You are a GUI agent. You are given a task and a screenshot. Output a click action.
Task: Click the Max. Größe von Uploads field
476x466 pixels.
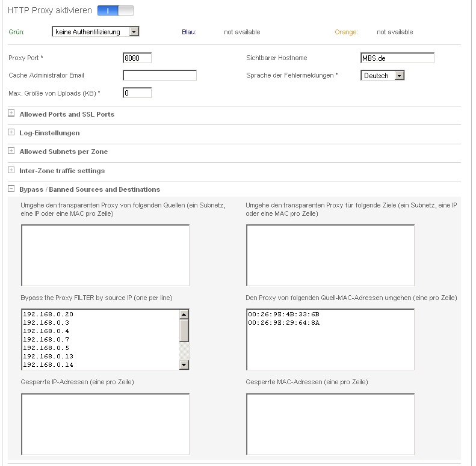137,93
